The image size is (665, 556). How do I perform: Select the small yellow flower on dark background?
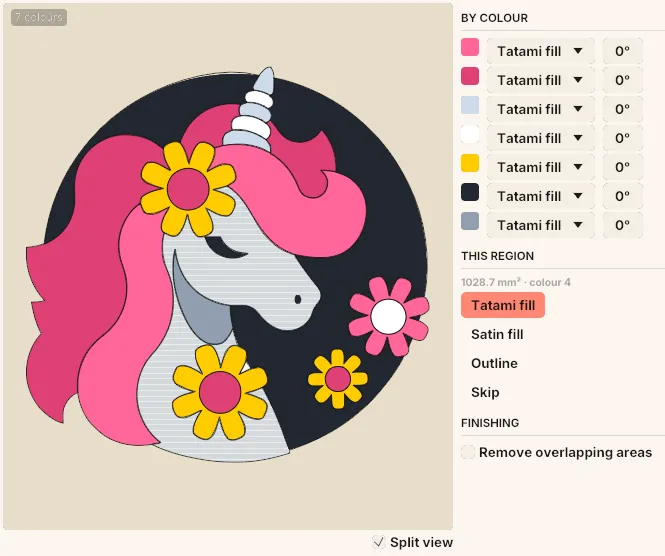(338, 379)
